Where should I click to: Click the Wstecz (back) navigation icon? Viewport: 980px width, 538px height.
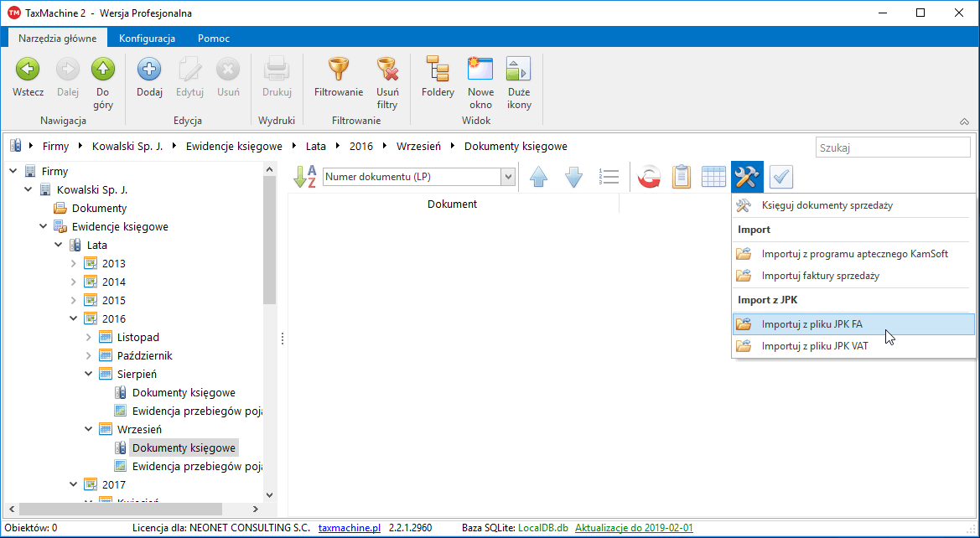coord(28,70)
